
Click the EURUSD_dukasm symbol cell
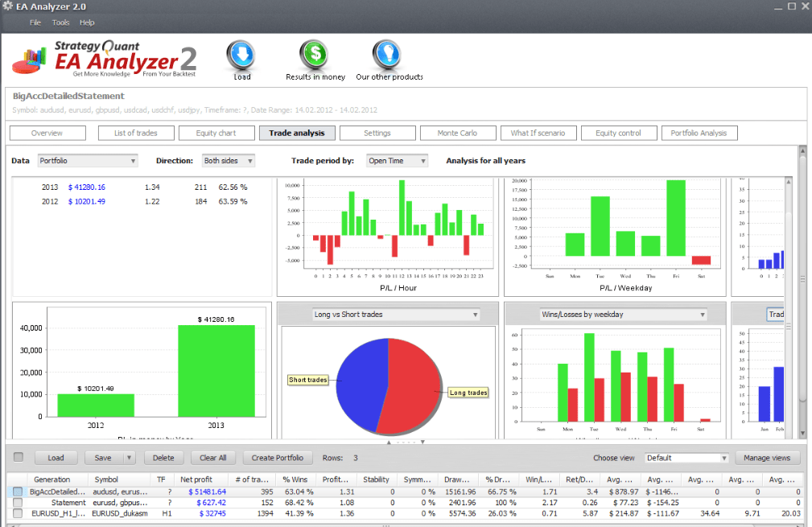120,513
